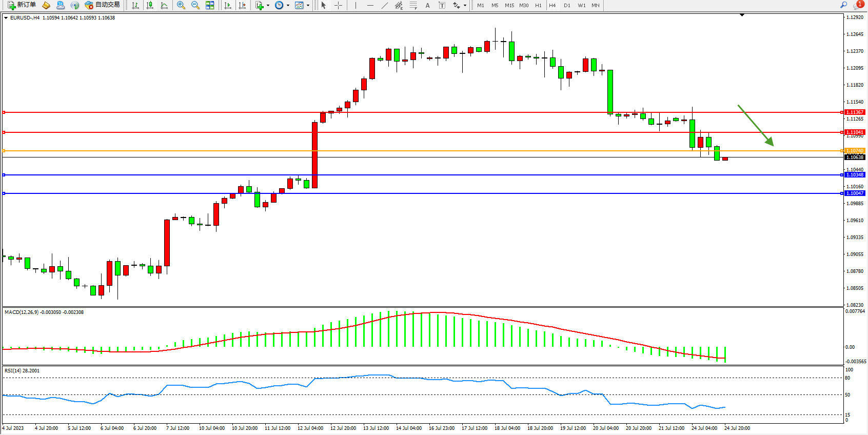This screenshot has width=868, height=435.
Task: Expand the chart templates dropdown arrow
Action: tap(308, 5)
